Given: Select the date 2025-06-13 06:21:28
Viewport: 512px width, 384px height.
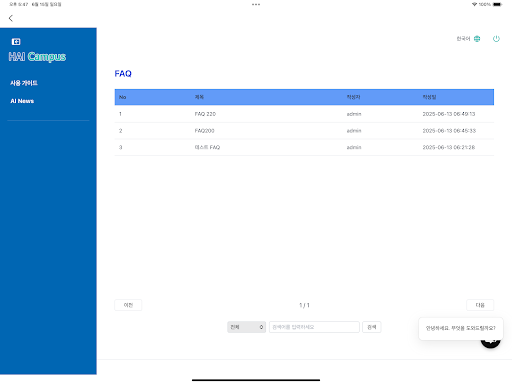Looking at the screenshot, I should click(x=449, y=147).
